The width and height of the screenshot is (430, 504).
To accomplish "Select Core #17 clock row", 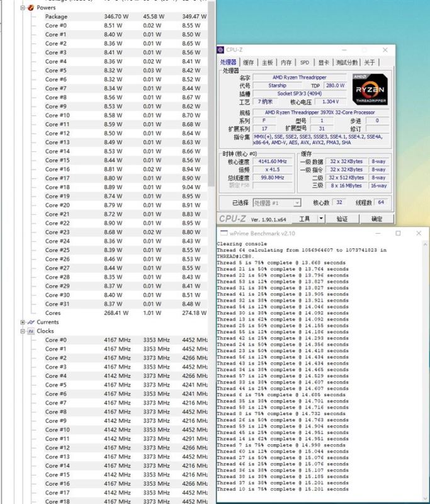I will pyautogui.click(x=125, y=493).
